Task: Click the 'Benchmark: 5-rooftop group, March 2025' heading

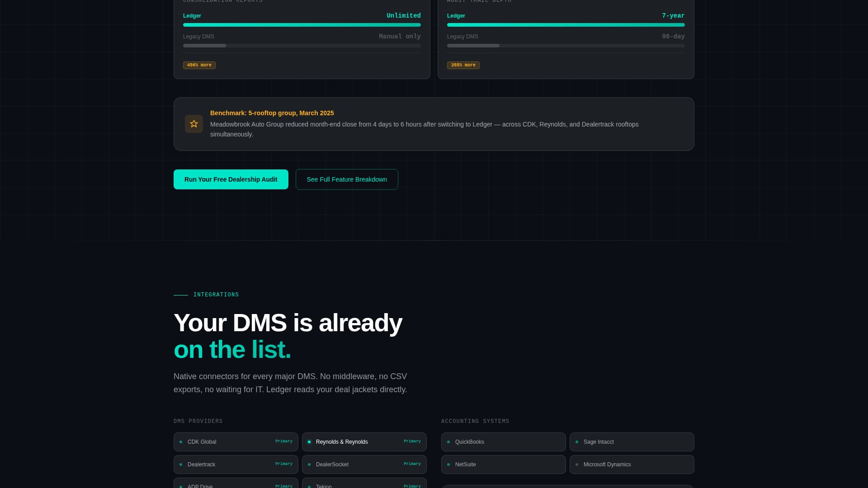Action: point(272,113)
